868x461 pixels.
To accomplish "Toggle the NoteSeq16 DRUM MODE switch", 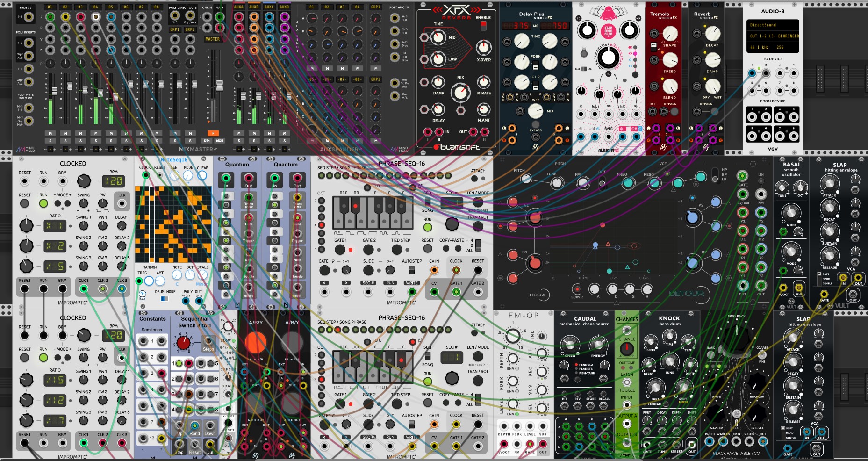I will pyautogui.click(x=164, y=298).
